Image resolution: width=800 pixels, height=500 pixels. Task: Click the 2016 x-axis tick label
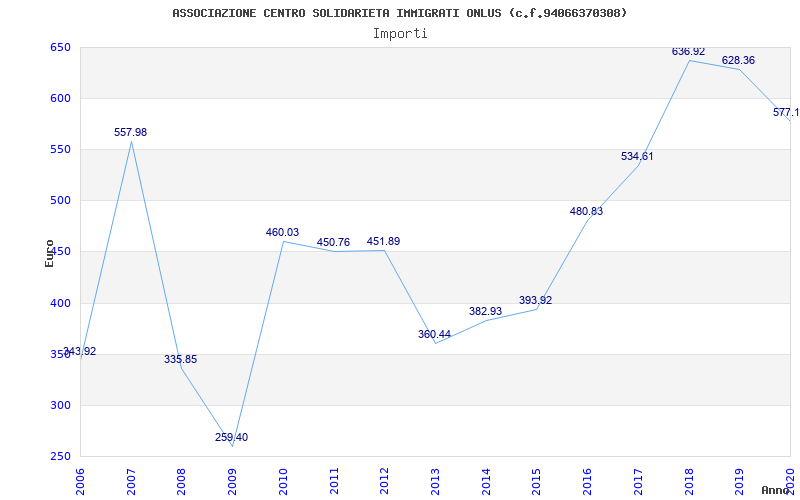coord(587,481)
